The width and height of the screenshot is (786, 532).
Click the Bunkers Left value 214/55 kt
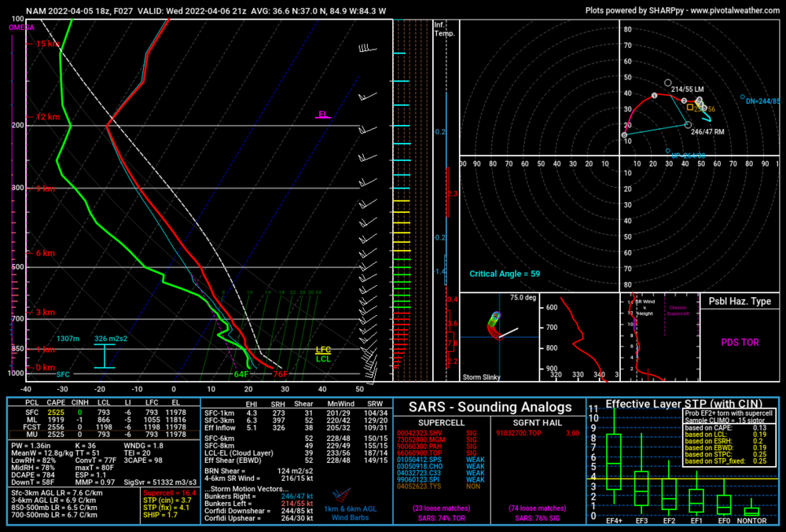297,504
